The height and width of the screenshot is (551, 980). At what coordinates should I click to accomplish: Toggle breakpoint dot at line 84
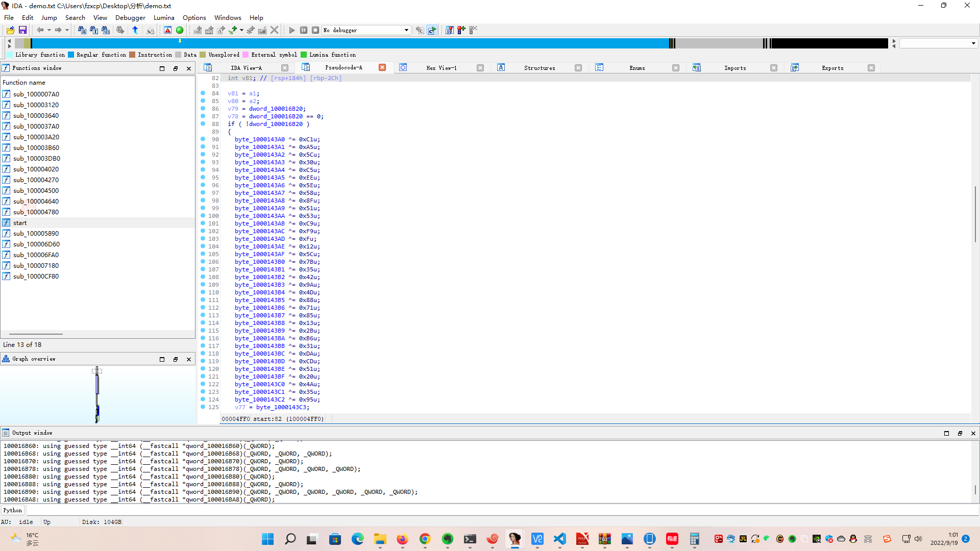pyautogui.click(x=203, y=93)
